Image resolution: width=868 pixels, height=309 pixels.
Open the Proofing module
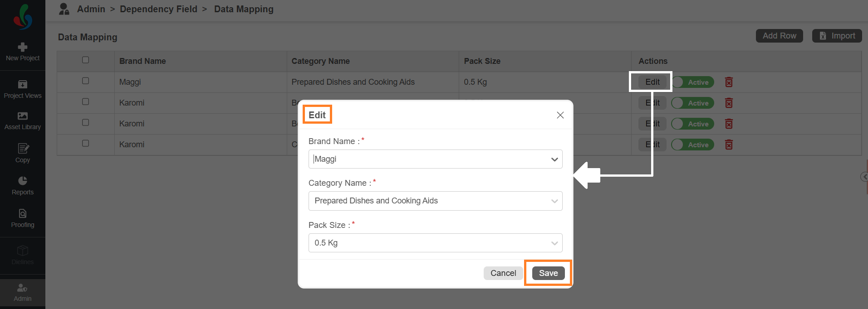pos(23,218)
